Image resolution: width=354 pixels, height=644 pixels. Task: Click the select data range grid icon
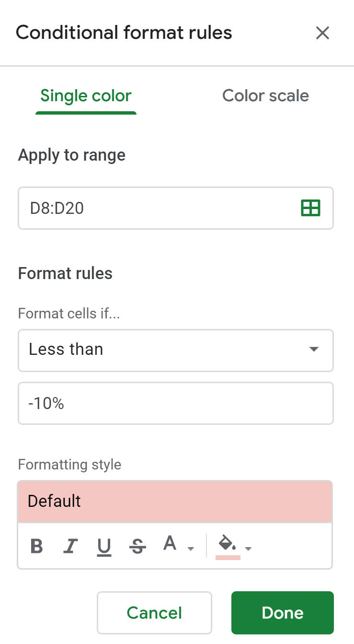[x=310, y=208]
